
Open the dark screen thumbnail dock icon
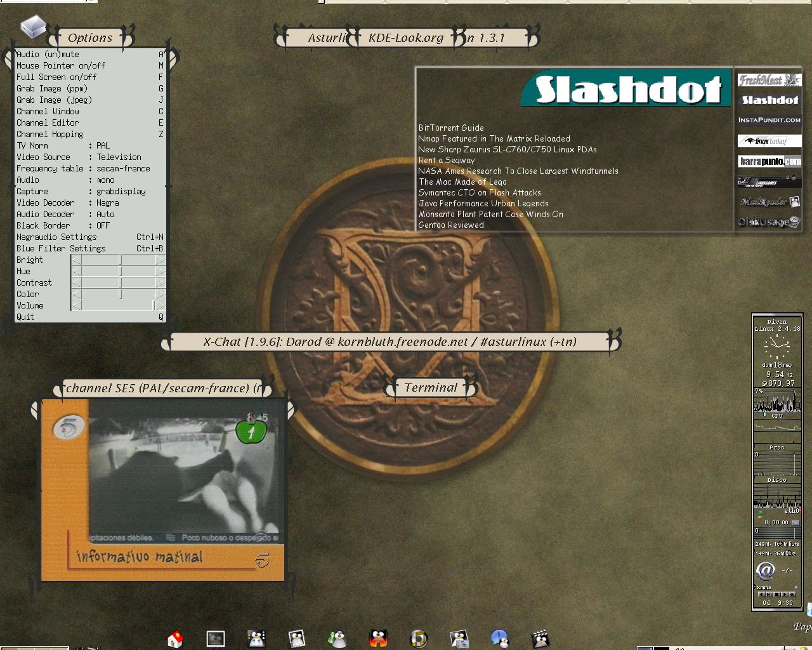[x=216, y=639]
